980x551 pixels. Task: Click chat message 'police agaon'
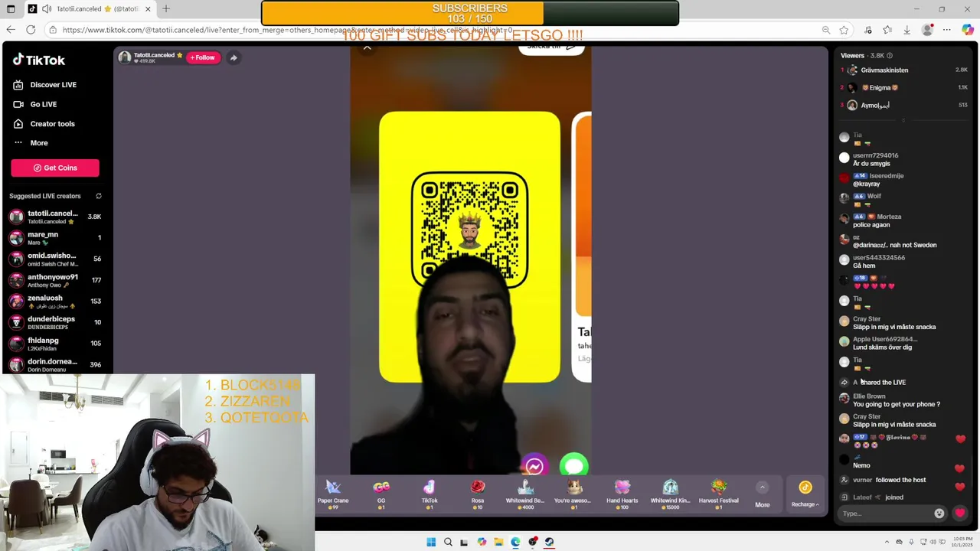pyautogui.click(x=871, y=225)
